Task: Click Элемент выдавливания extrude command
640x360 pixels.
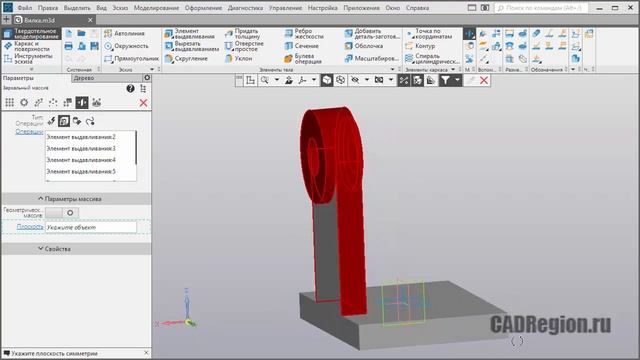Action: [x=189, y=33]
